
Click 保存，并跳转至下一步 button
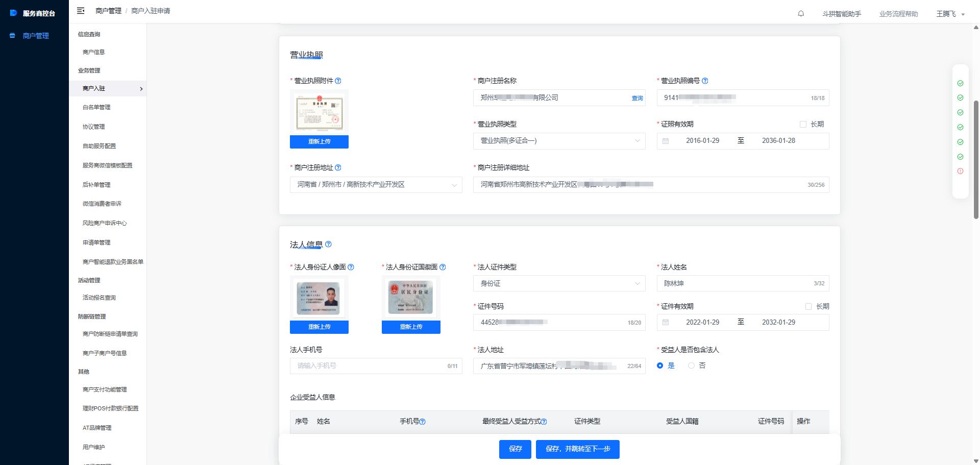[578, 449]
